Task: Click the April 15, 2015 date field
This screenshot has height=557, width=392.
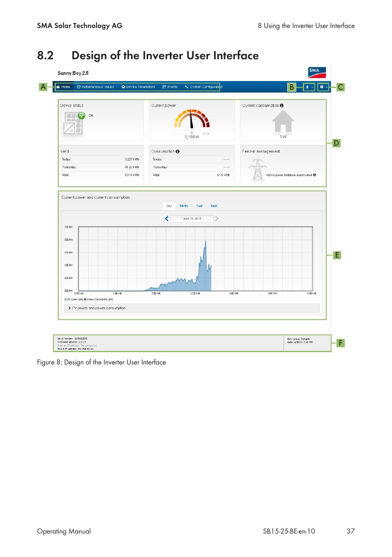Action: click(x=192, y=219)
